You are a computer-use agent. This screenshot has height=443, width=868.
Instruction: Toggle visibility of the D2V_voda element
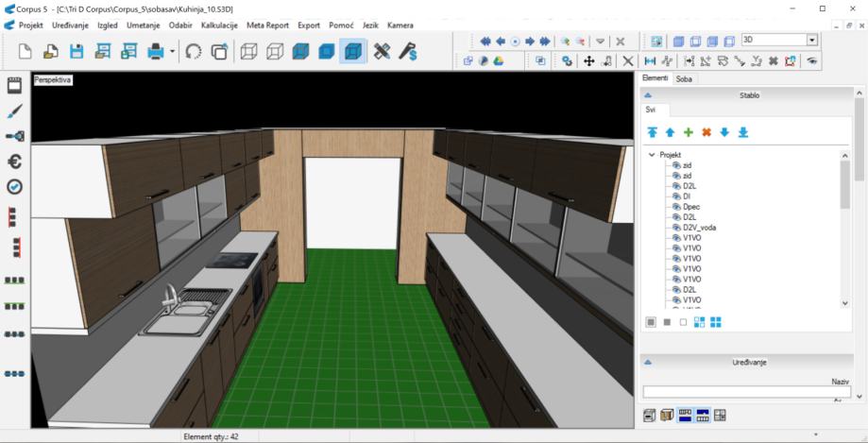click(675, 228)
